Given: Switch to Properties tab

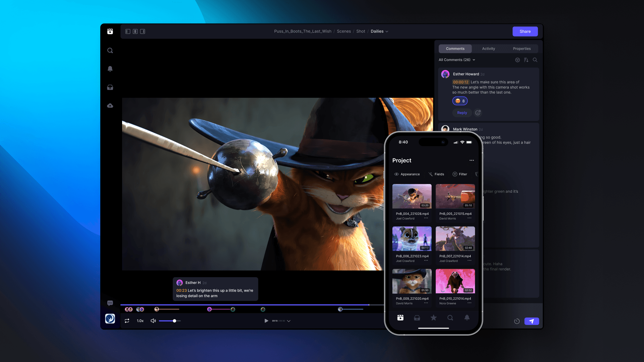Looking at the screenshot, I should coord(522,49).
